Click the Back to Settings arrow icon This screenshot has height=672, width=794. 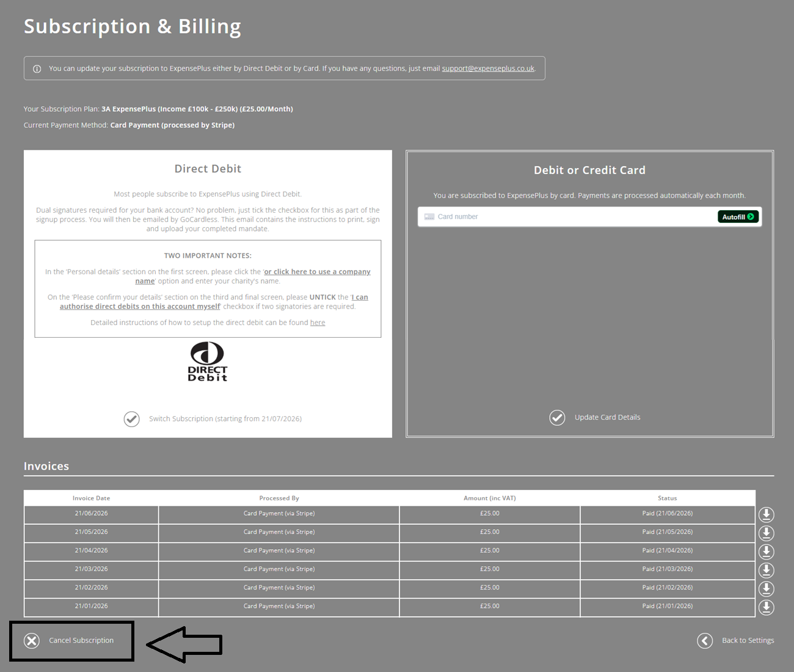click(x=705, y=640)
